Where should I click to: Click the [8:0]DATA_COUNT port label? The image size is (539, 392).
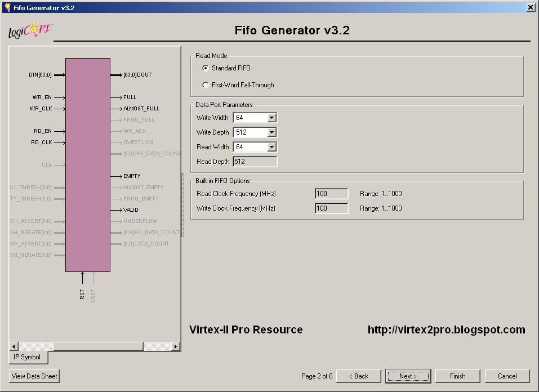(x=146, y=244)
